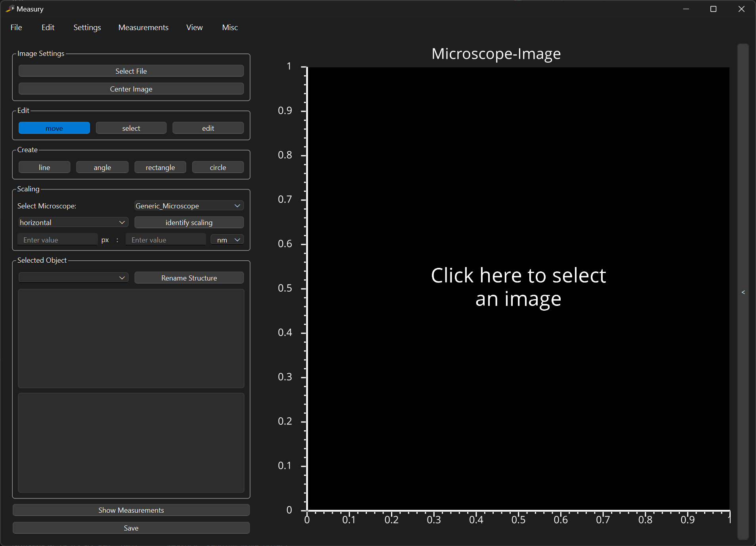The image size is (756, 546).
Task: Choose the line creation tool
Action: click(44, 167)
